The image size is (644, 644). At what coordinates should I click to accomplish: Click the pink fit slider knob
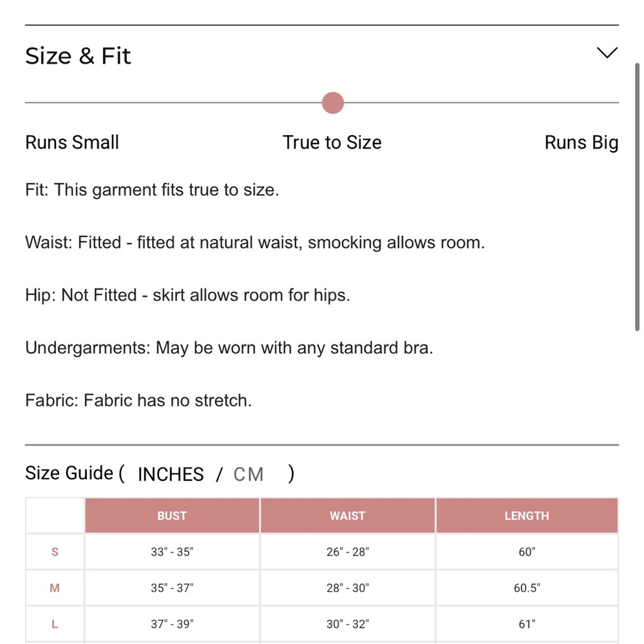pos(333,102)
